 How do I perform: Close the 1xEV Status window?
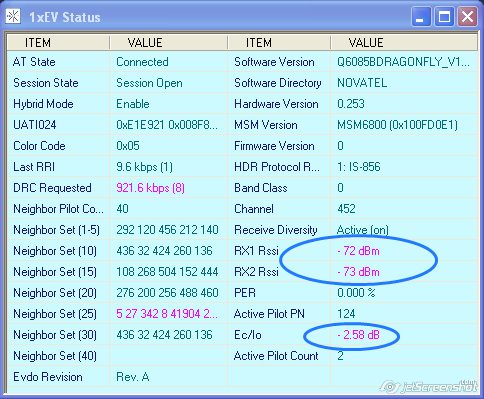pos(467,17)
